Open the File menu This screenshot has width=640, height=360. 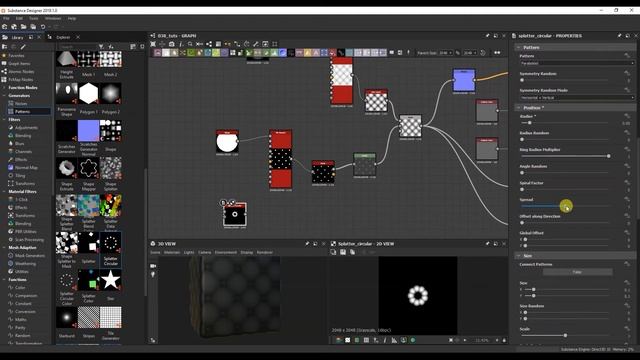(6, 18)
